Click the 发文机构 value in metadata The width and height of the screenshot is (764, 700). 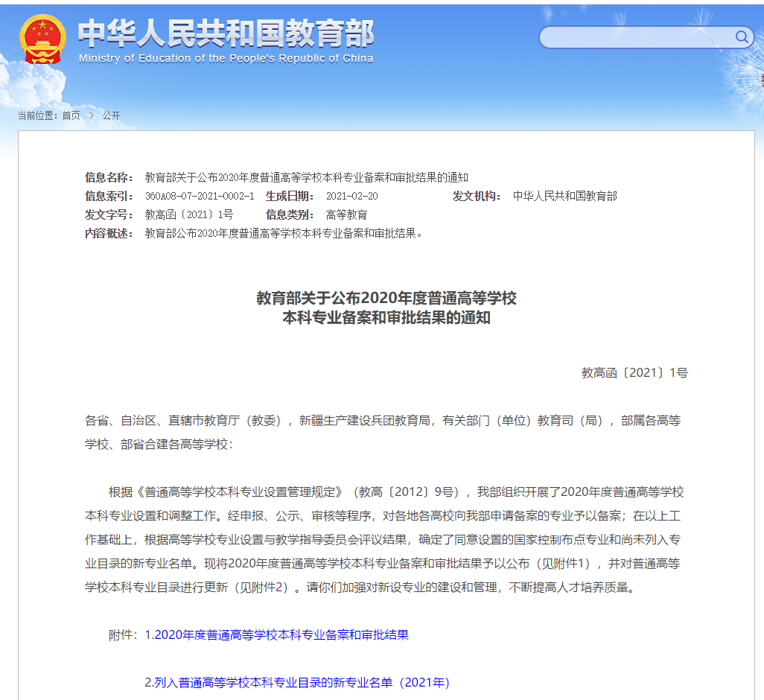tap(564, 196)
